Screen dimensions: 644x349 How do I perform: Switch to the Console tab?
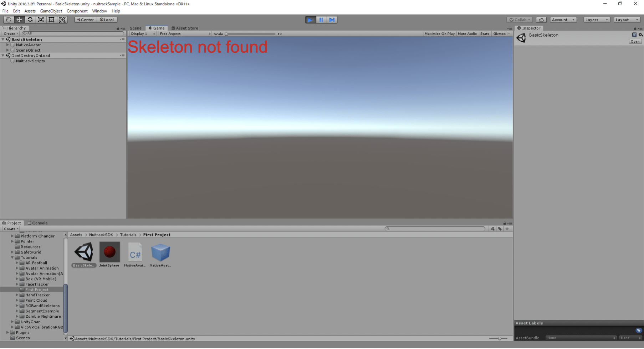[38, 223]
